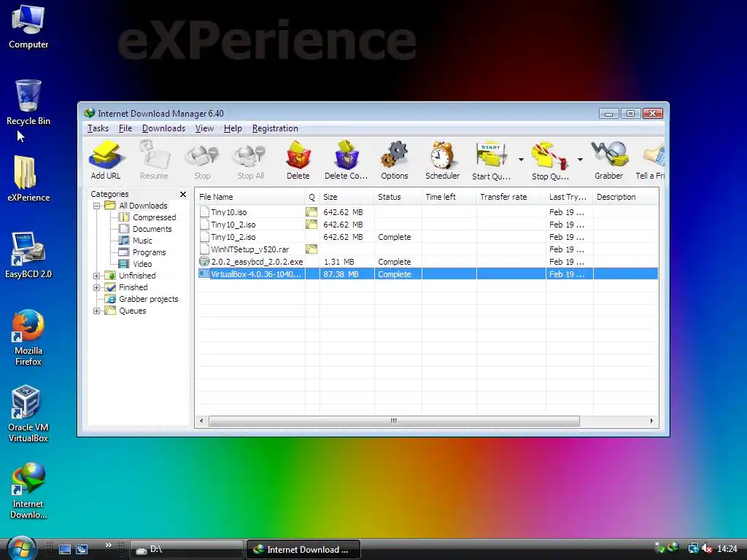Close the Categories panel
Viewport: 747px width, 560px height.
tap(183, 194)
